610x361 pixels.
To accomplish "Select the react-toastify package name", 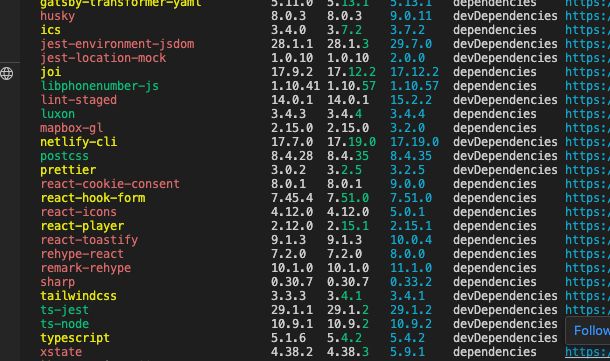I will click(x=89, y=240).
